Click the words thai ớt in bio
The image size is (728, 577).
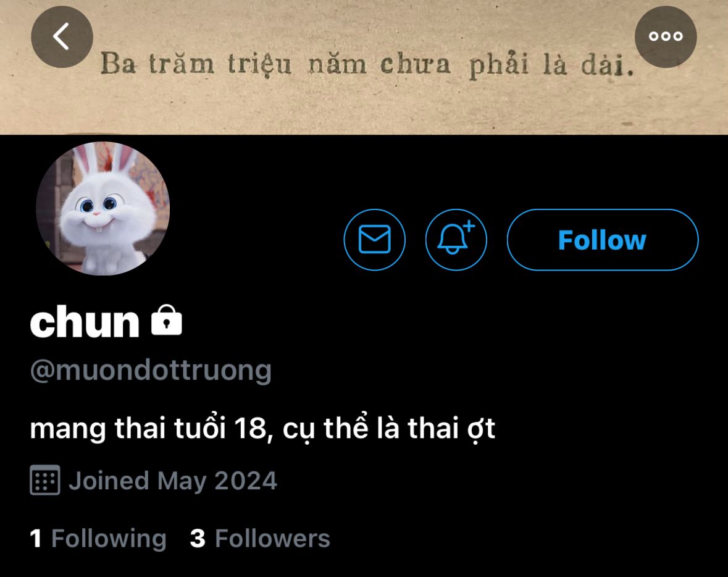click(x=451, y=428)
